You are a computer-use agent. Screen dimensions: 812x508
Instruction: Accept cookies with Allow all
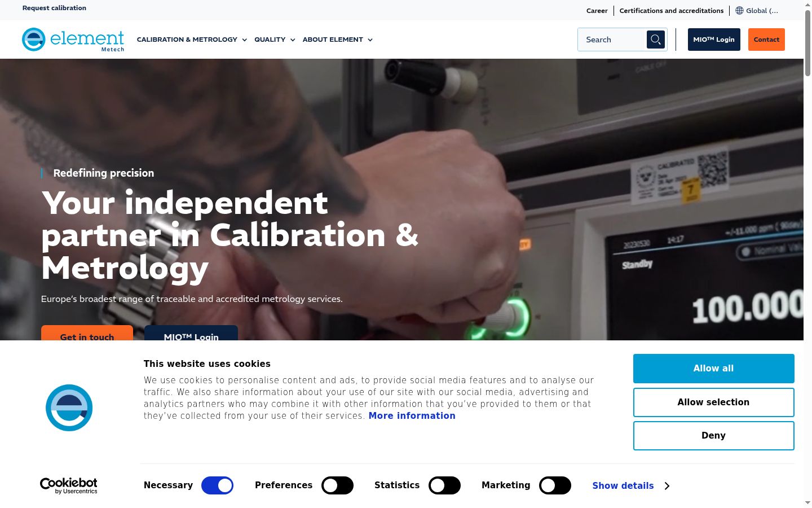714,369
